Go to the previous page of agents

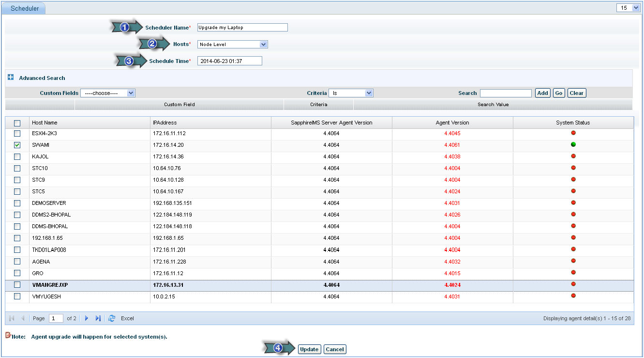tap(23, 318)
